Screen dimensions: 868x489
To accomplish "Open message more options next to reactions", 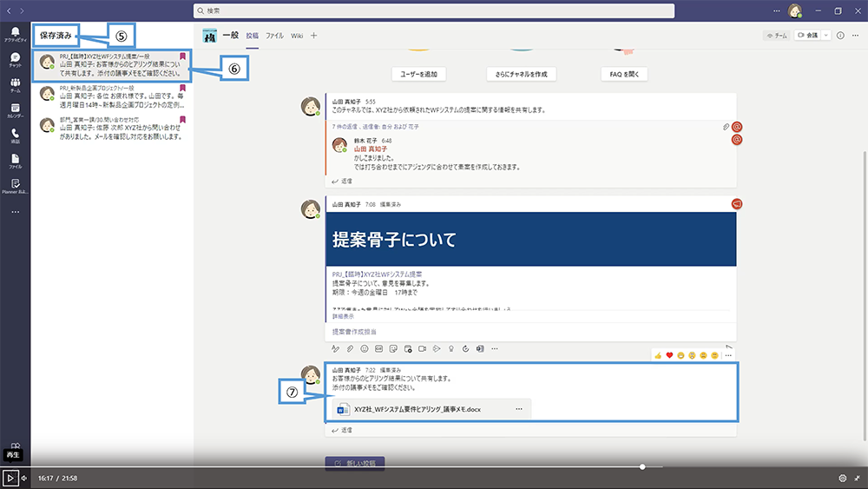I will click(x=728, y=355).
